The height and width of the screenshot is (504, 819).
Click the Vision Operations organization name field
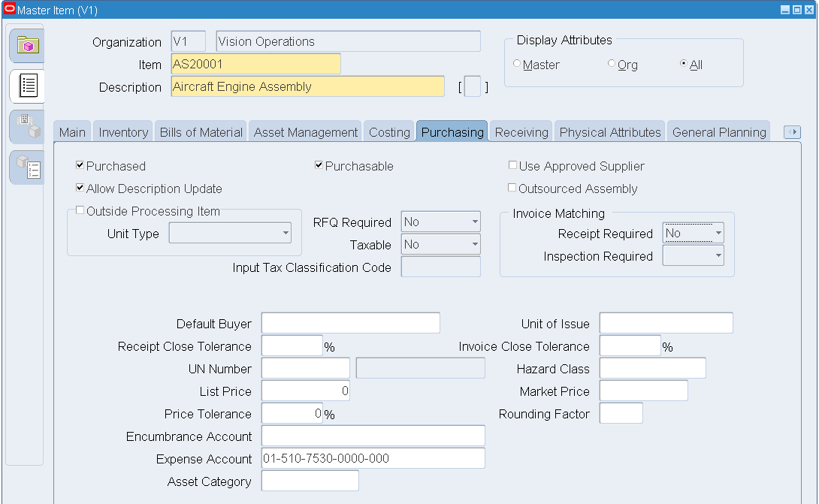point(349,41)
